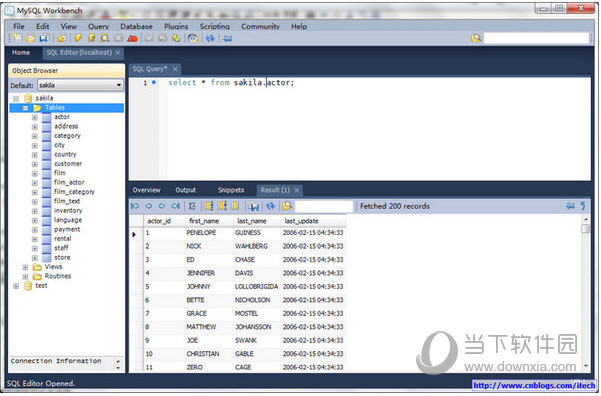Collapse the sakila schema node
Viewport: 601px width, 396px height.
pyautogui.click(x=16, y=99)
